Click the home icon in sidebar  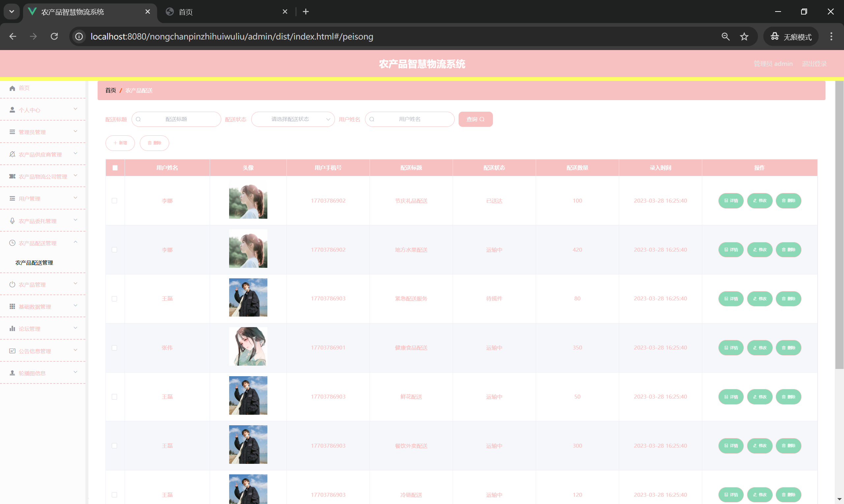(12, 88)
